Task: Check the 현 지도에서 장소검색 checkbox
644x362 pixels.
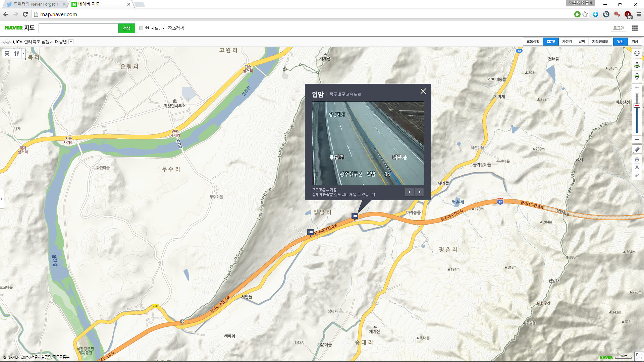Action: click(141, 28)
